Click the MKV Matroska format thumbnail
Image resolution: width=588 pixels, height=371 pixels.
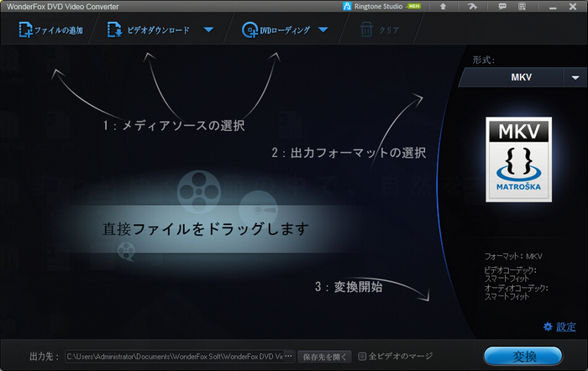tap(518, 159)
